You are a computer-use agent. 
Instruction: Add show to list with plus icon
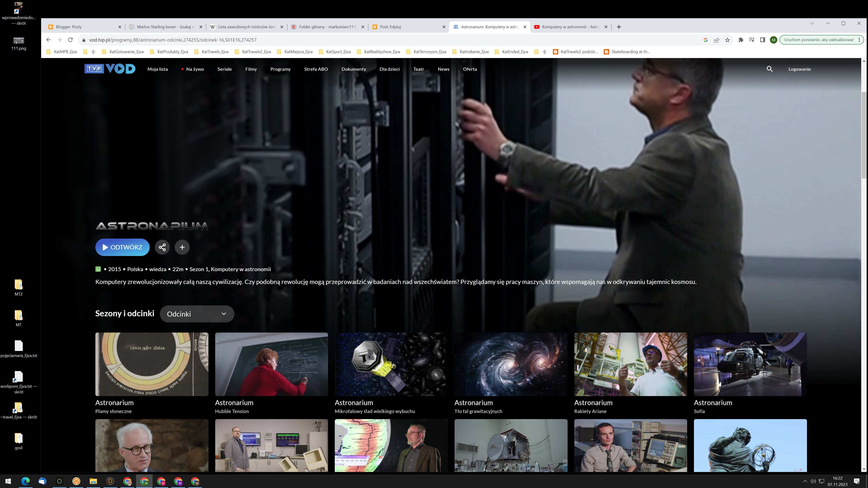click(x=182, y=247)
